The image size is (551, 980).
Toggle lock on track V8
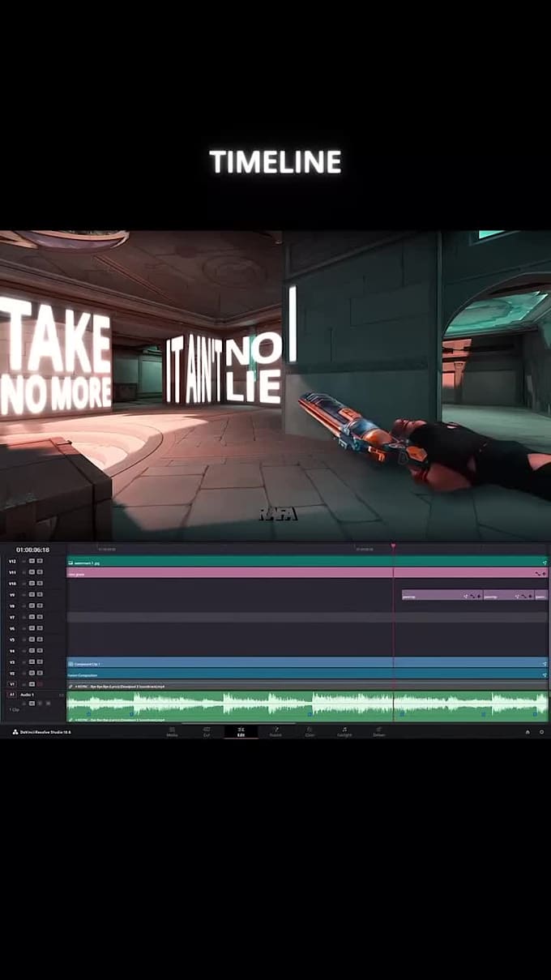pos(24,606)
